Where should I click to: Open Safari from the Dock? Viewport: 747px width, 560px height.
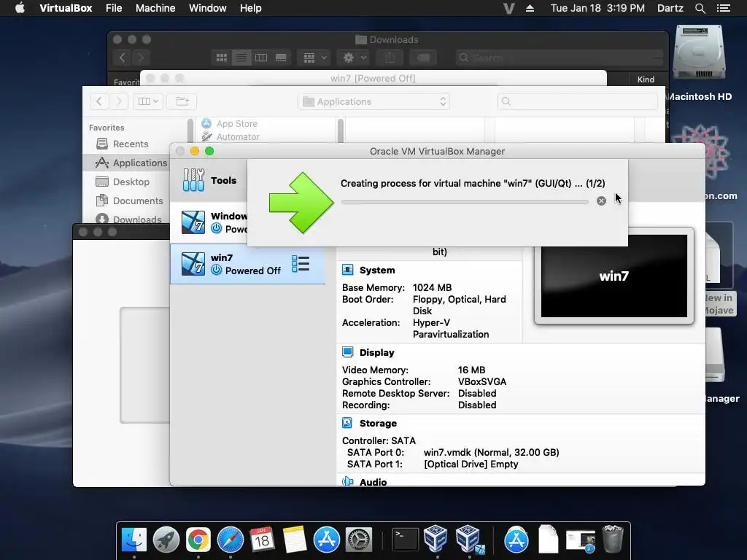231,540
